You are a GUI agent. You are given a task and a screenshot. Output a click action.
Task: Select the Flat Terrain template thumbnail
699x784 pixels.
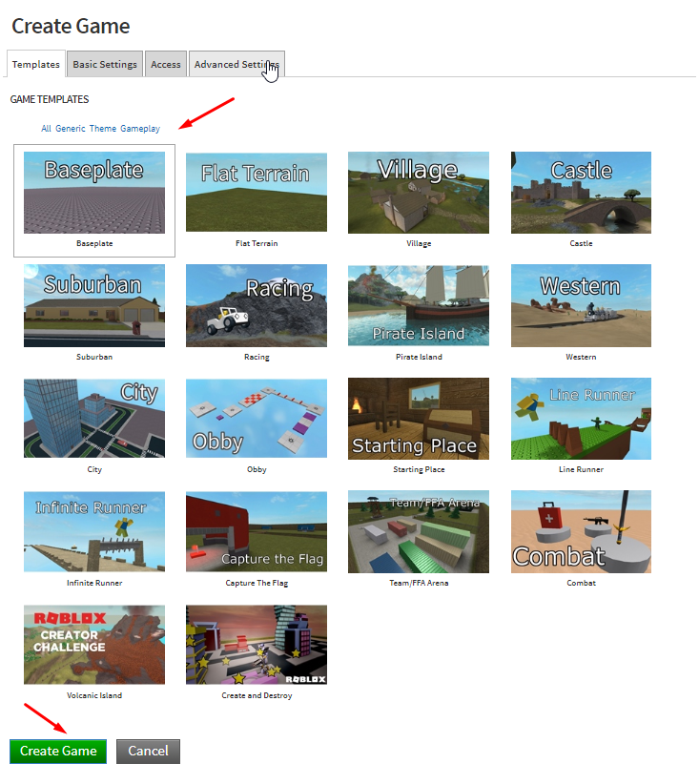(257, 193)
